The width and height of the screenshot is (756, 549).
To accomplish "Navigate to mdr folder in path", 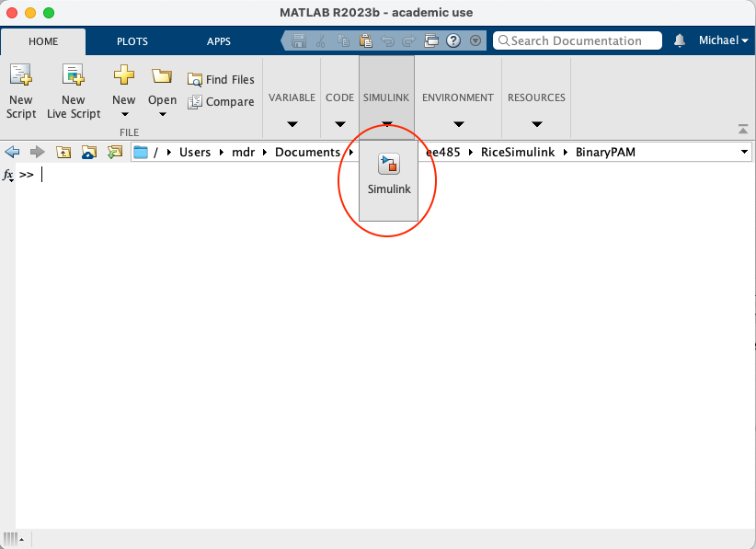I will click(x=243, y=153).
